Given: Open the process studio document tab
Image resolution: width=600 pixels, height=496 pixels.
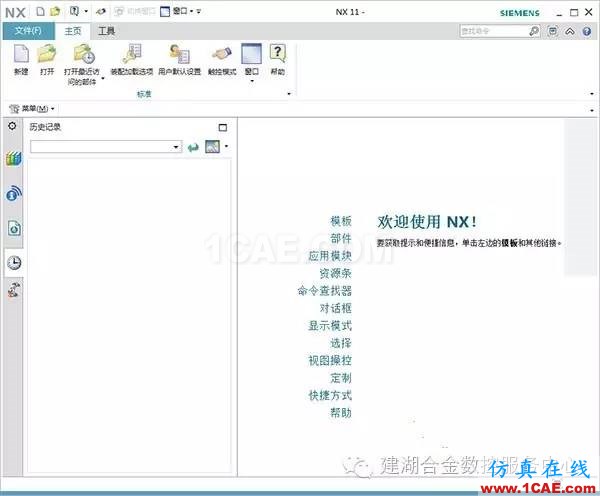Looking at the screenshot, I should click(x=14, y=228).
